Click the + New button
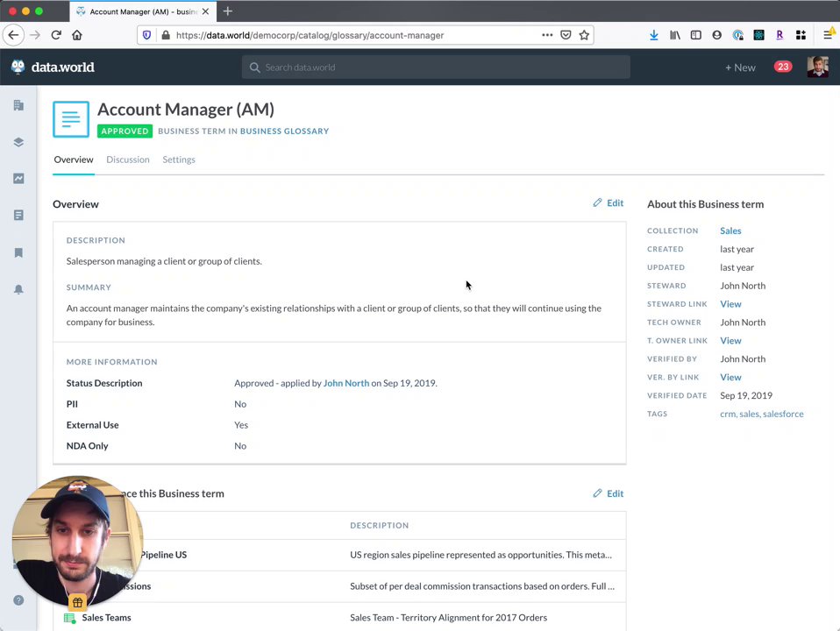This screenshot has width=840, height=631. click(x=740, y=67)
